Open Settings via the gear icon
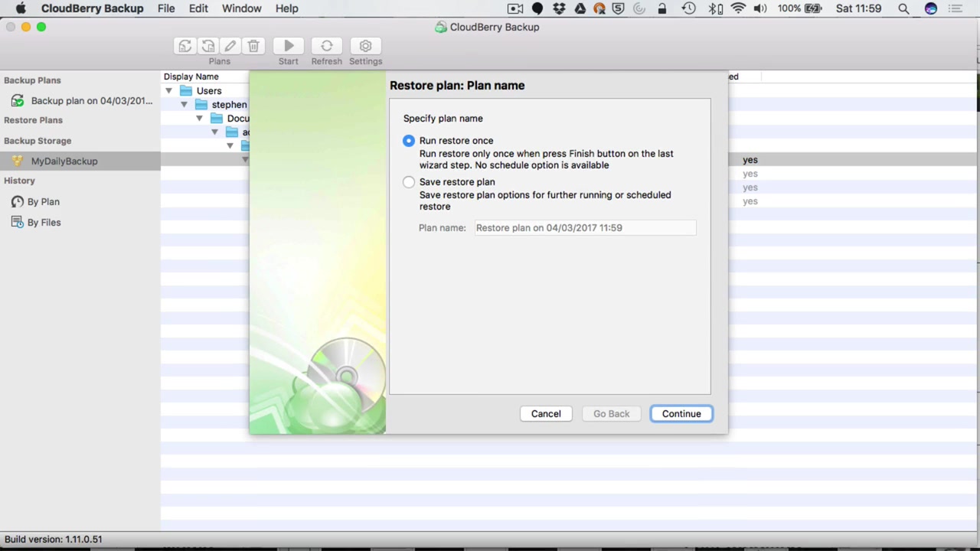980x551 pixels. (x=366, y=47)
